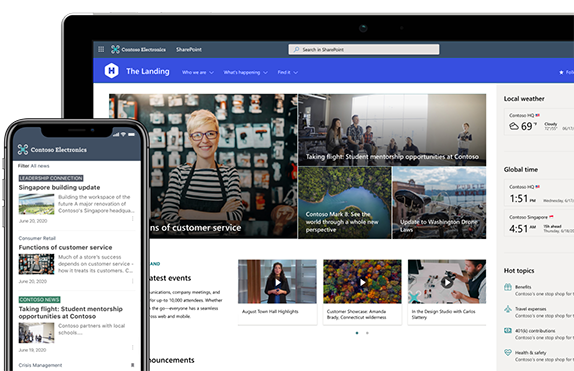
Task: Open the app launcher waffle icon
Action: coord(101,49)
